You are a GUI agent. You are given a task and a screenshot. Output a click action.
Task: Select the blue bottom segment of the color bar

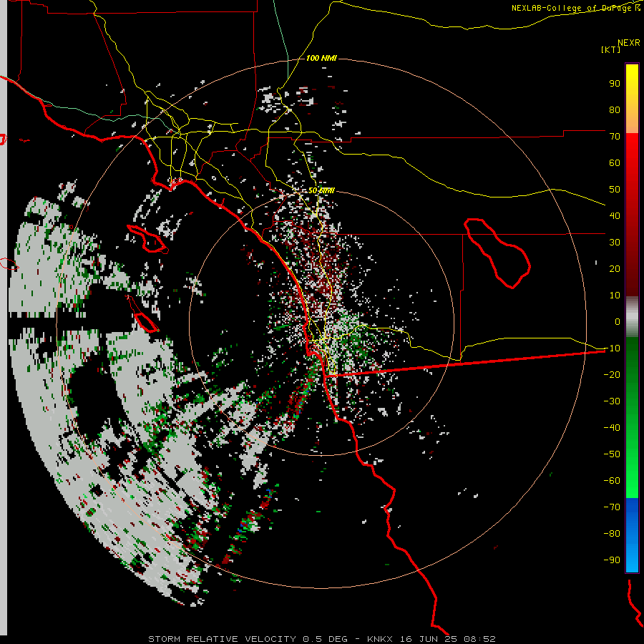coord(632,535)
